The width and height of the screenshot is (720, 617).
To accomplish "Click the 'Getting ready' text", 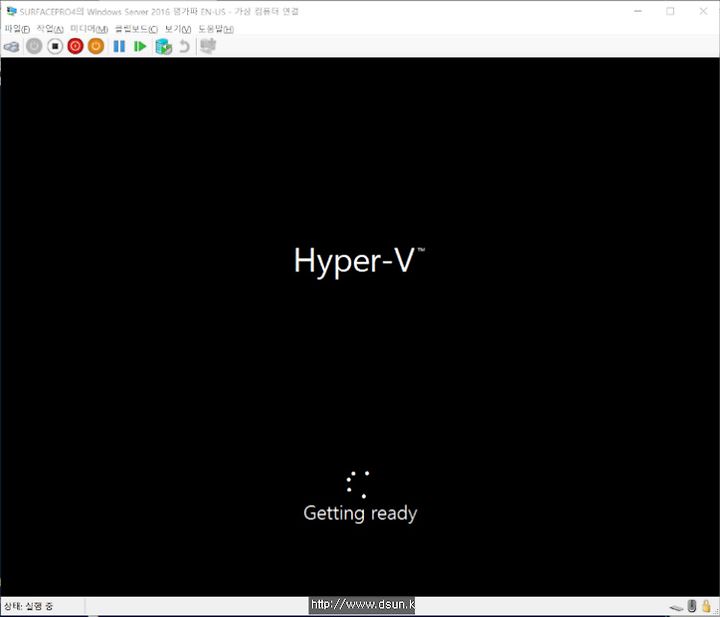I will tap(360, 514).
